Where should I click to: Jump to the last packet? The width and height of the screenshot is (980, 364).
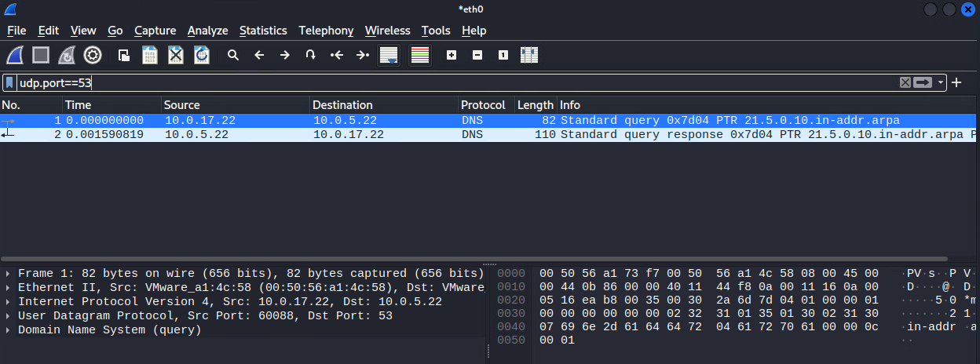(x=362, y=55)
